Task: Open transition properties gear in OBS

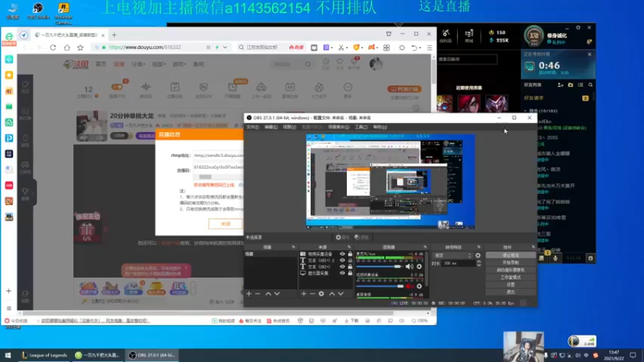Action: pyautogui.click(x=477, y=255)
